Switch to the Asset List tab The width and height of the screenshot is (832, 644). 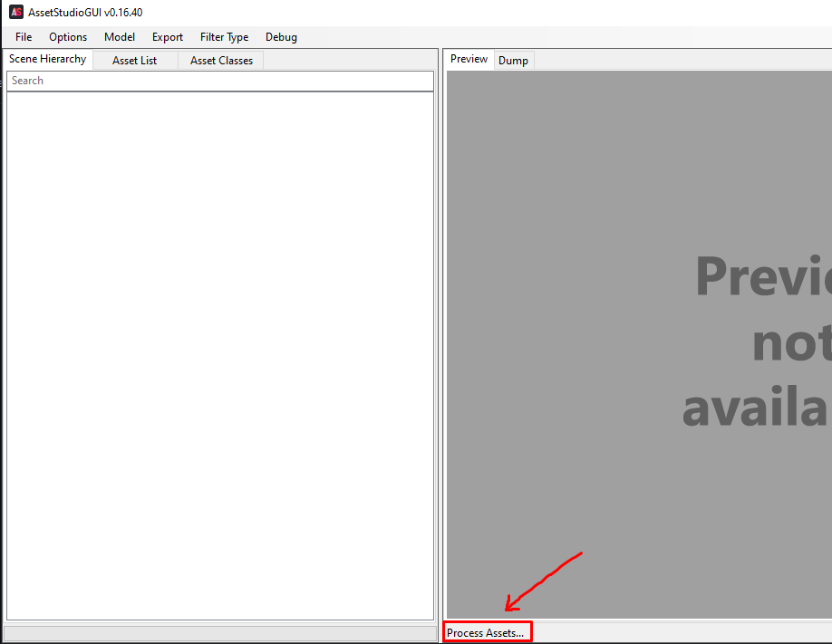[134, 60]
